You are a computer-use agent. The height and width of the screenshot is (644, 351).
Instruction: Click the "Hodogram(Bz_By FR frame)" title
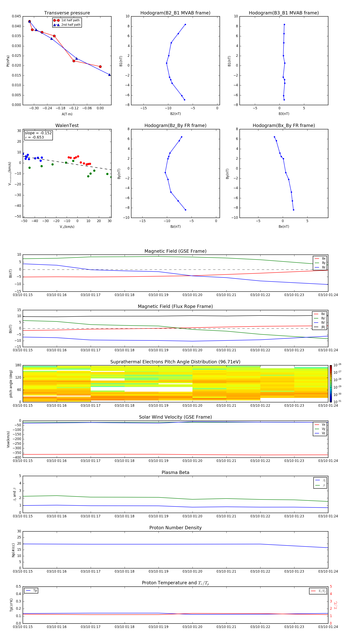pos(175,125)
